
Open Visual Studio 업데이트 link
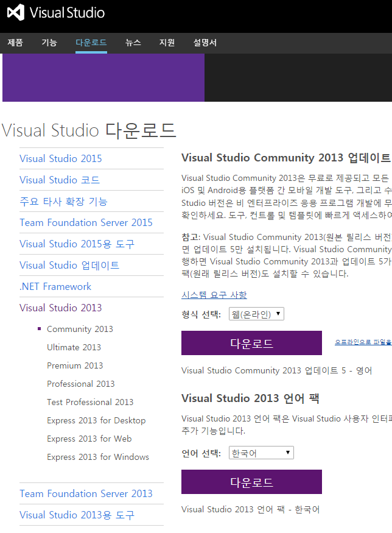coord(69,265)
